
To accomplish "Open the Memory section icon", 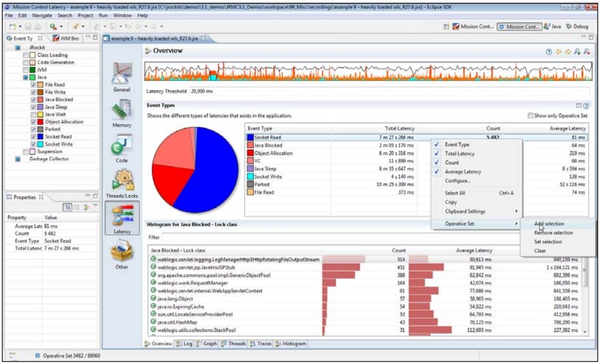I will coord(122,112).
